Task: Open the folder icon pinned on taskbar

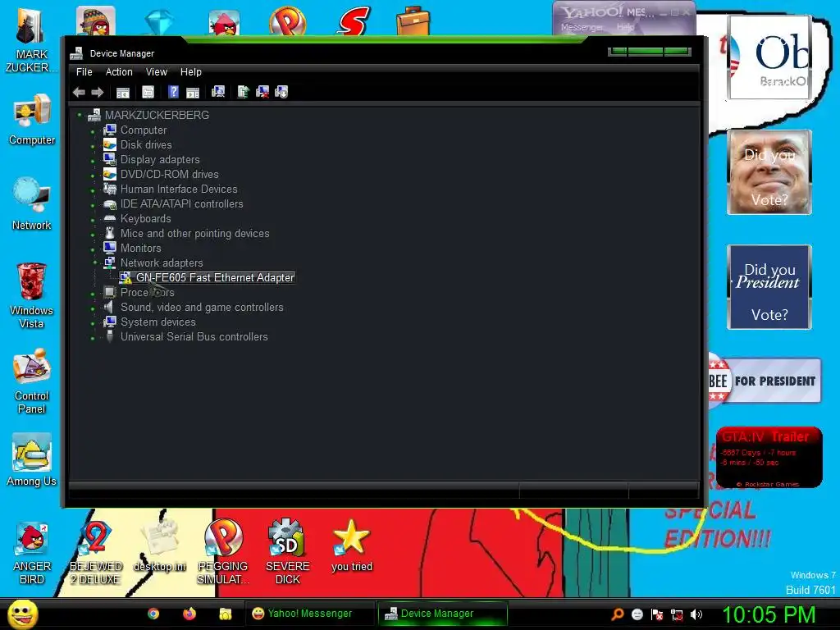Action: tap(225, 614)
